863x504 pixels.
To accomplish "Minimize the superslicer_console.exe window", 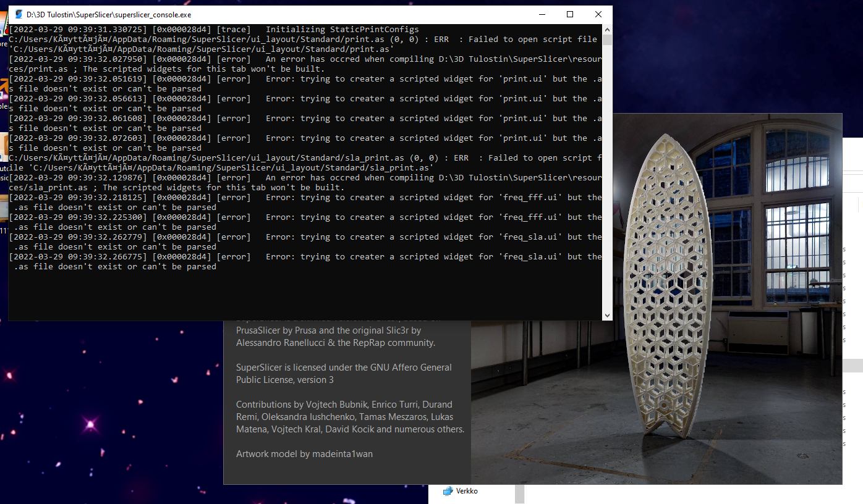I will click(x=542, y=14).
